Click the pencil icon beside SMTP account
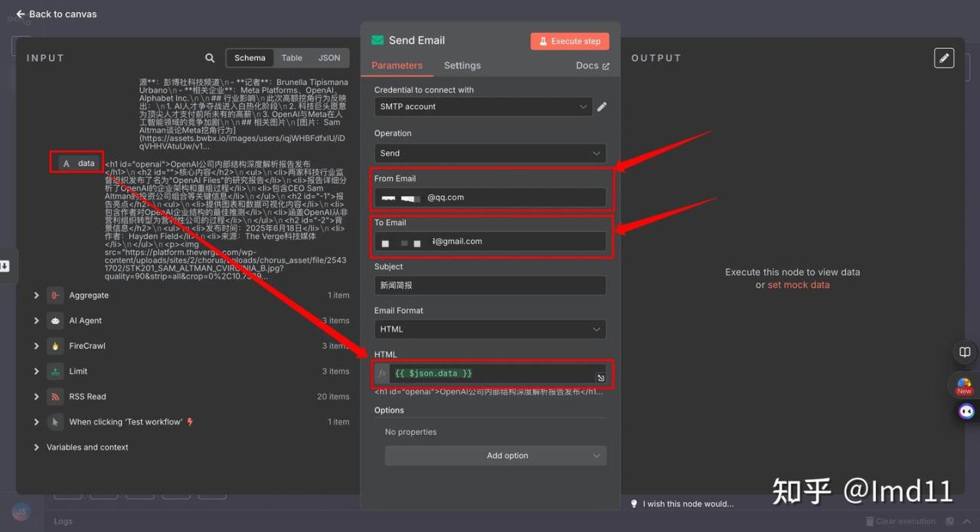The image size is (980, 532). point(602,107)
